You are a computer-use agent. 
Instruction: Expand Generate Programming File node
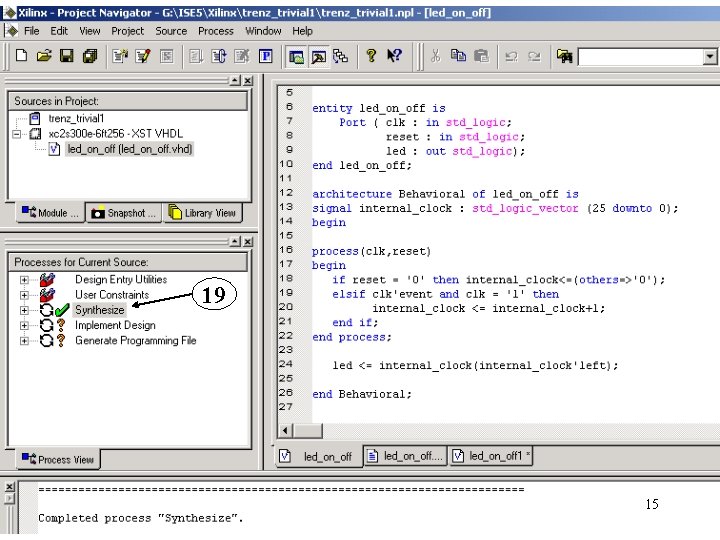[x=24, y=340]
